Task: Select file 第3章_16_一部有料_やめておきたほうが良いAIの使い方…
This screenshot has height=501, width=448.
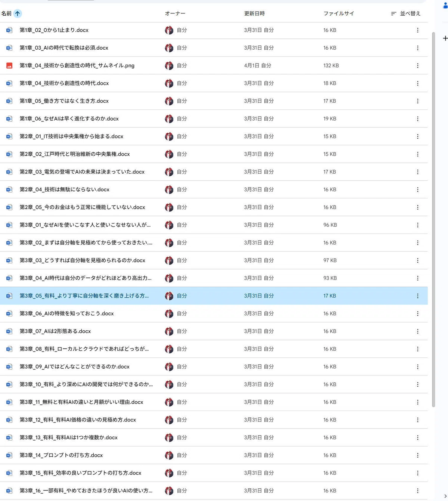Action: click(x=214, y=491)
